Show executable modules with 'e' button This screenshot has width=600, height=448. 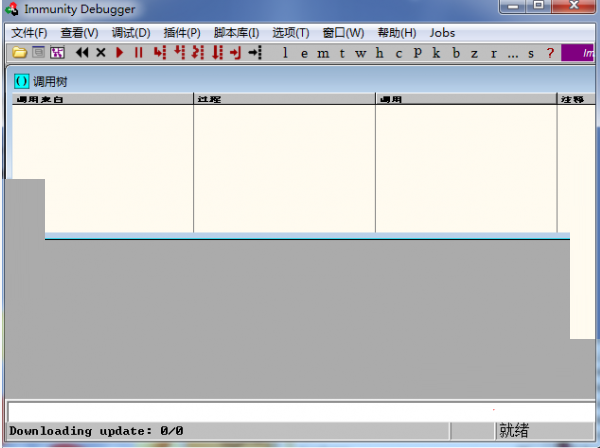[x=304, y=54]
